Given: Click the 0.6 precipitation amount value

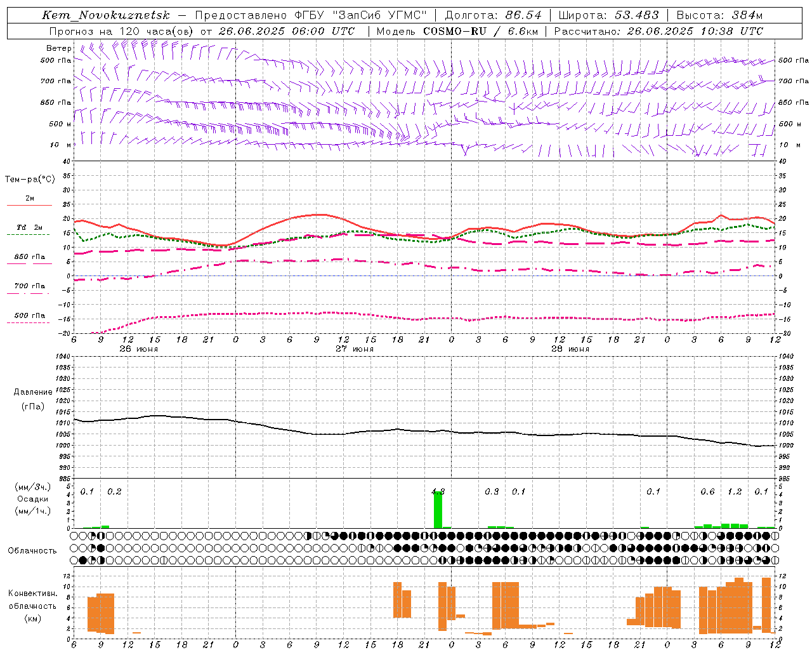Looking at the screenshot, I should coord(707,491).
